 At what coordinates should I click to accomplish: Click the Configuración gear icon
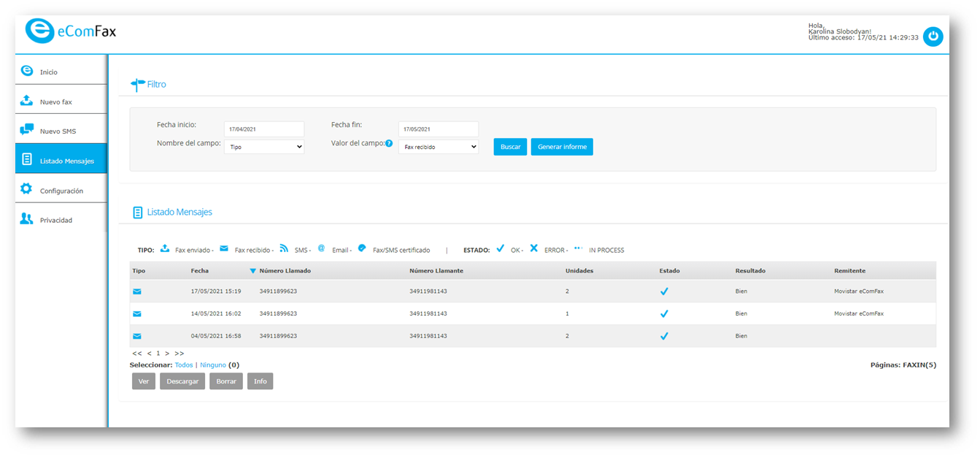pos(27,189)
